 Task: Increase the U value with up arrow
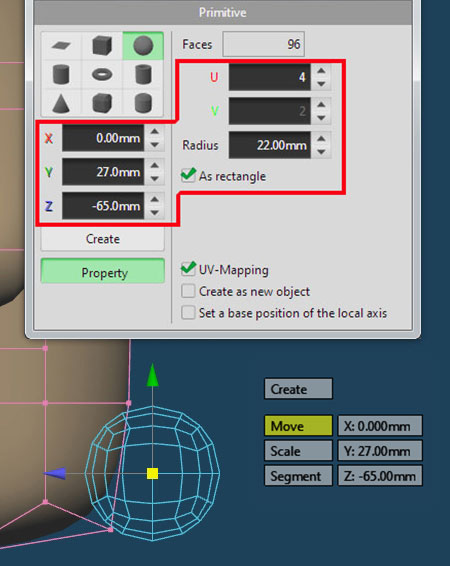pyautogui.click(x=321, y=71)
